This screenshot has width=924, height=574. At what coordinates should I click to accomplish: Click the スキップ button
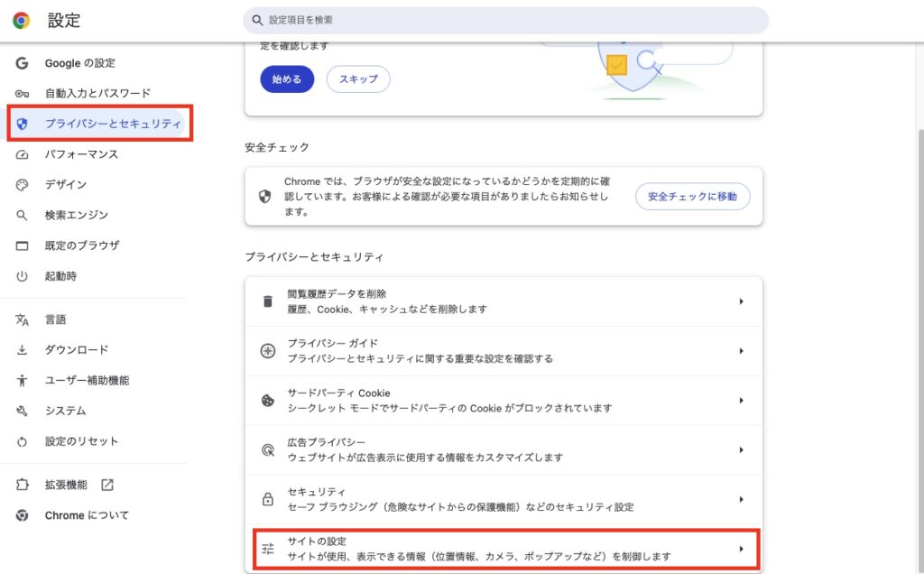pos(358,79)
